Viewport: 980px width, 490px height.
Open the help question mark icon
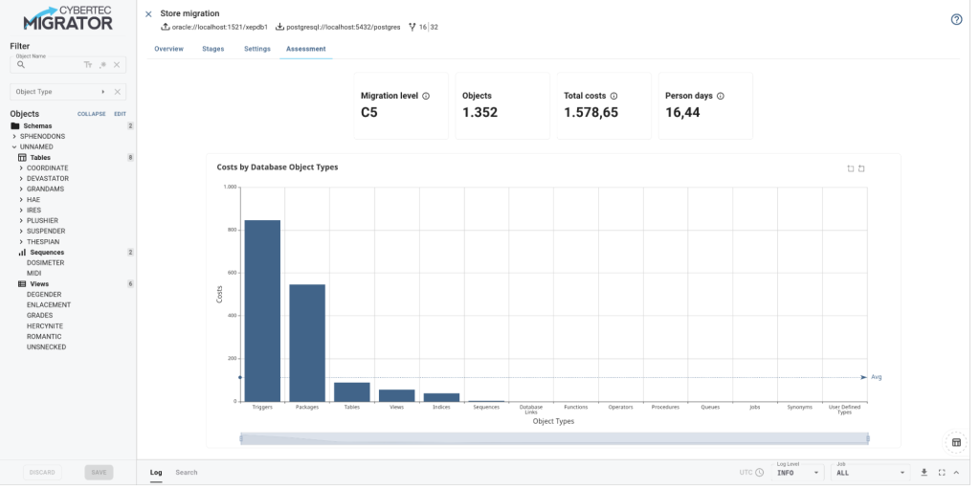pyautogui.click(x=956, y=19)
